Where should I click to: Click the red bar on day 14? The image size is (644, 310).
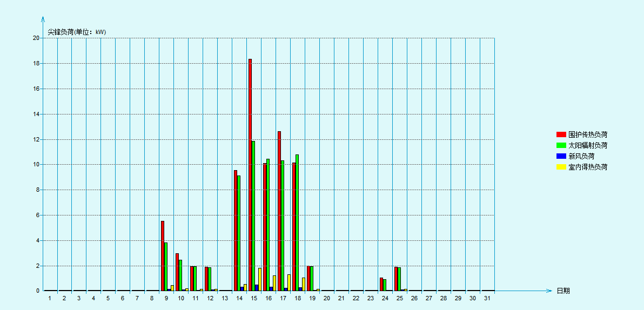(x=236, y=230)
